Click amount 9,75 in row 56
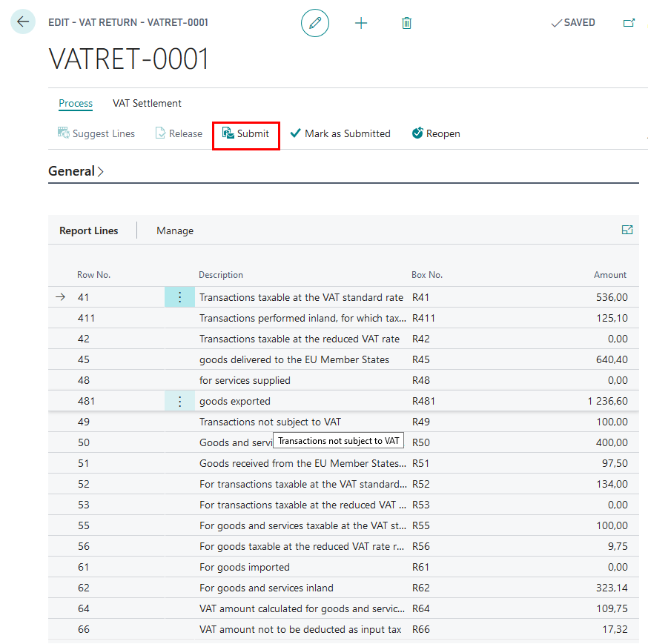Screen dimensions: 648x644 click(618, 546)
